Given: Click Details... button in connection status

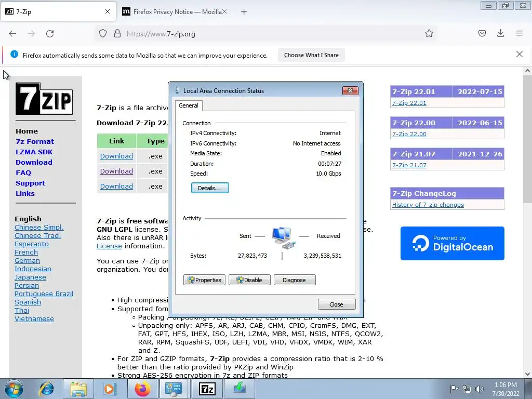Looking at the screenshot, I should tap(210, 188).
